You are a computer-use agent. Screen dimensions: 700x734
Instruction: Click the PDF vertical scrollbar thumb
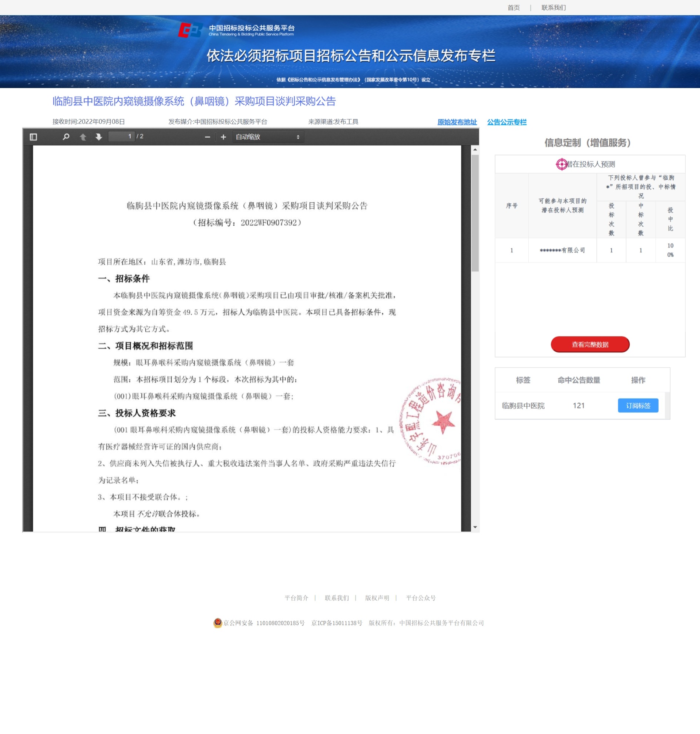click(x=475, y=213)
